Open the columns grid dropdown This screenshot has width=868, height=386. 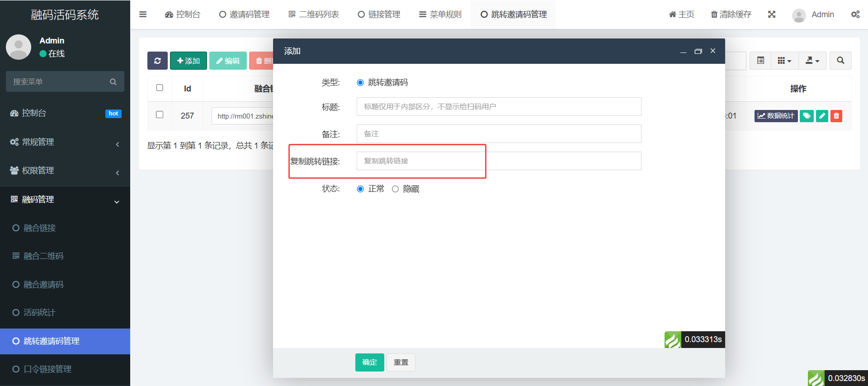pos(784,61)
